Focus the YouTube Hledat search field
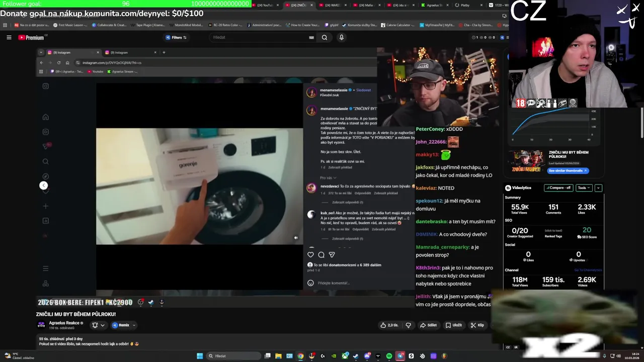The width and height of the screenshot is (644, 362). tap(260, 37)
